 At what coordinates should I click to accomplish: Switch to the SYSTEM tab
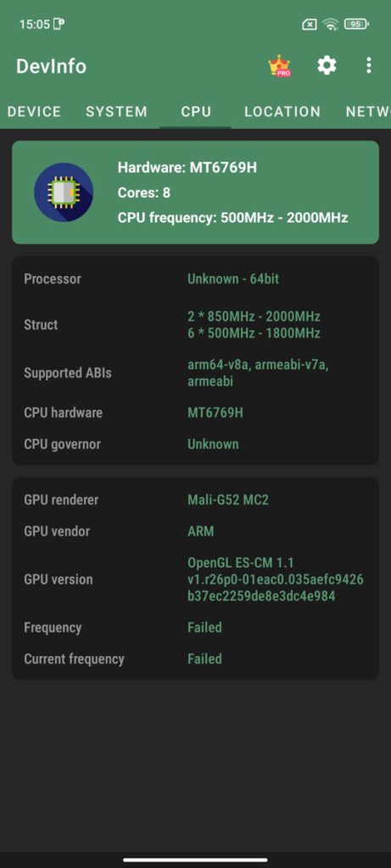tap(117, 111)
